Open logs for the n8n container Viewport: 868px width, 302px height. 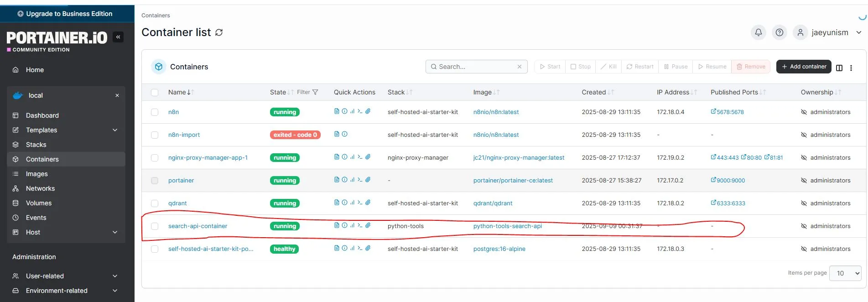tap(337, 111)
